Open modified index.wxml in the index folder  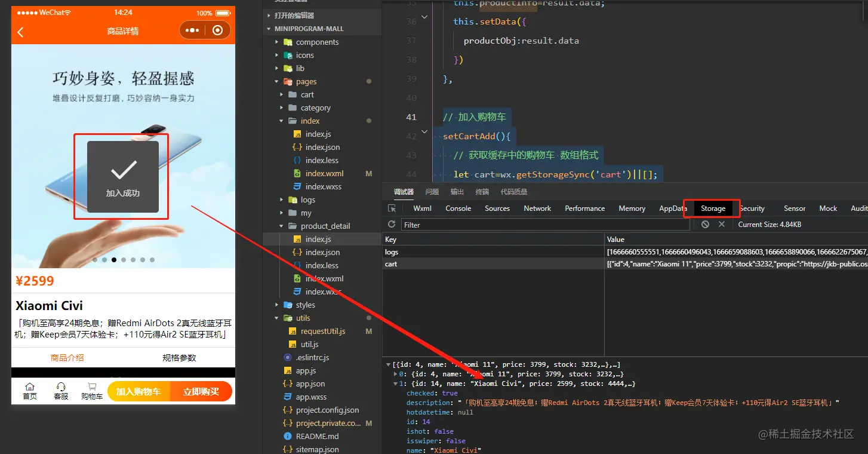coord(324,173)
